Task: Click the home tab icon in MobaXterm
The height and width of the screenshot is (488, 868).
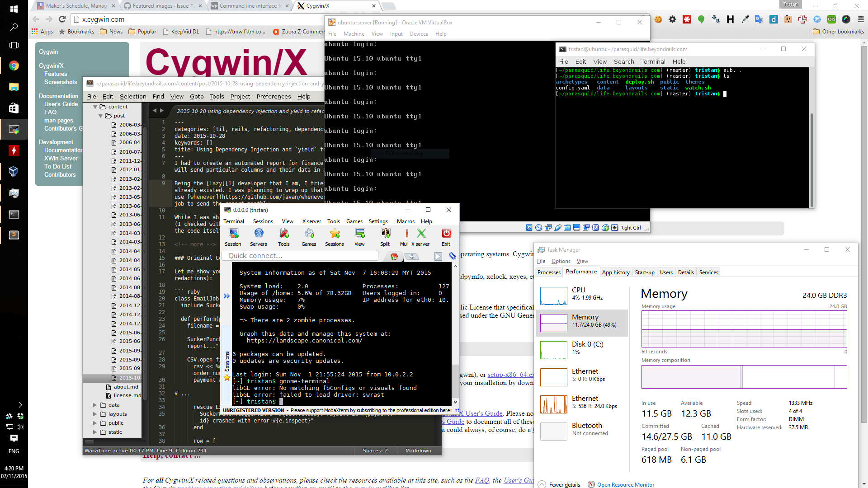Action: pyautogui.click(x=394, y=257)
